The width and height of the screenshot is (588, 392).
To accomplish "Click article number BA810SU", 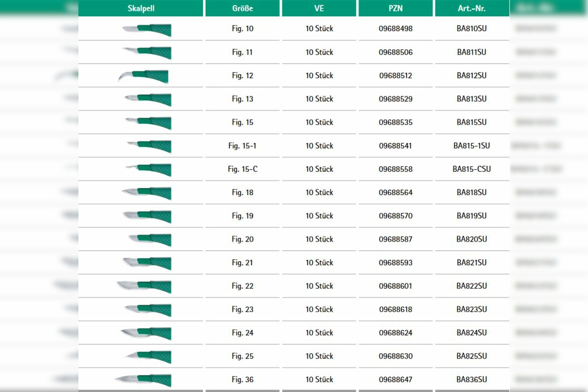I will point(472,28).
